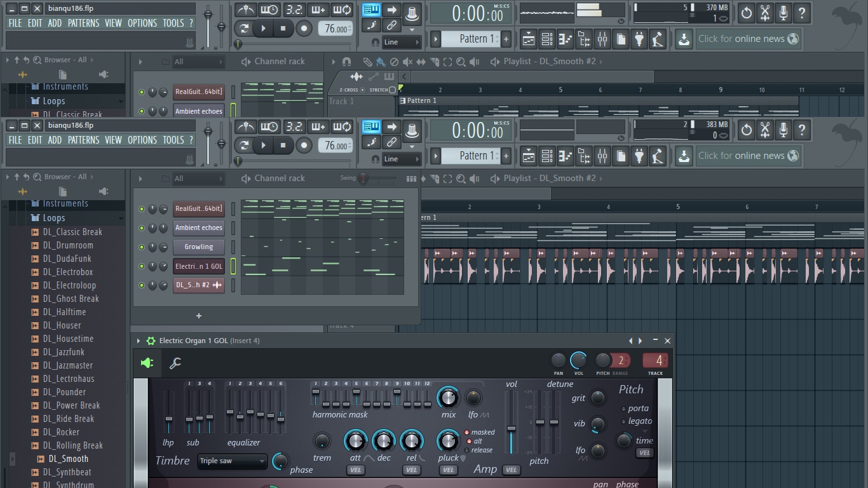Image resolution: width=868 pixels, height=488 pixels.
Task: Go to next preset arrow in Electric Organ titlebar
Action: tap(640, 341)
